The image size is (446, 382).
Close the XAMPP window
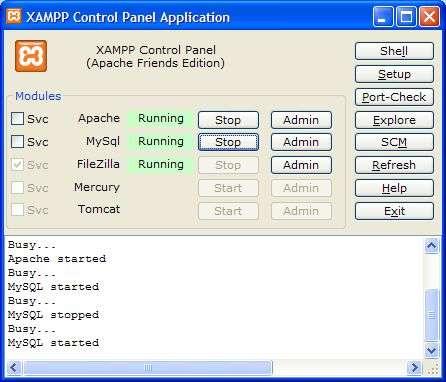click(429, 16)
